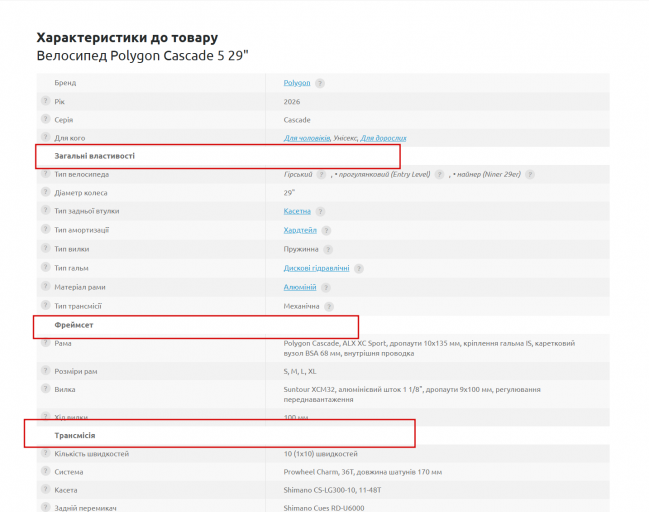Open help icon beside Тип задньої втулки label
Image resolution: width=649 pixels, height=512 pixels.
(45, 210)
